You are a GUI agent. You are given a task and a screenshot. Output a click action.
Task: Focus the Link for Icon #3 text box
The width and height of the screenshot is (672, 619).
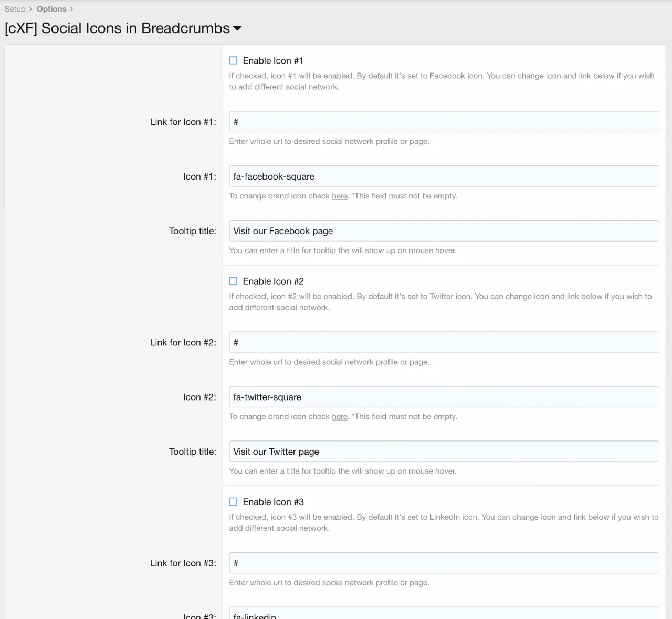tap(444, 563)
